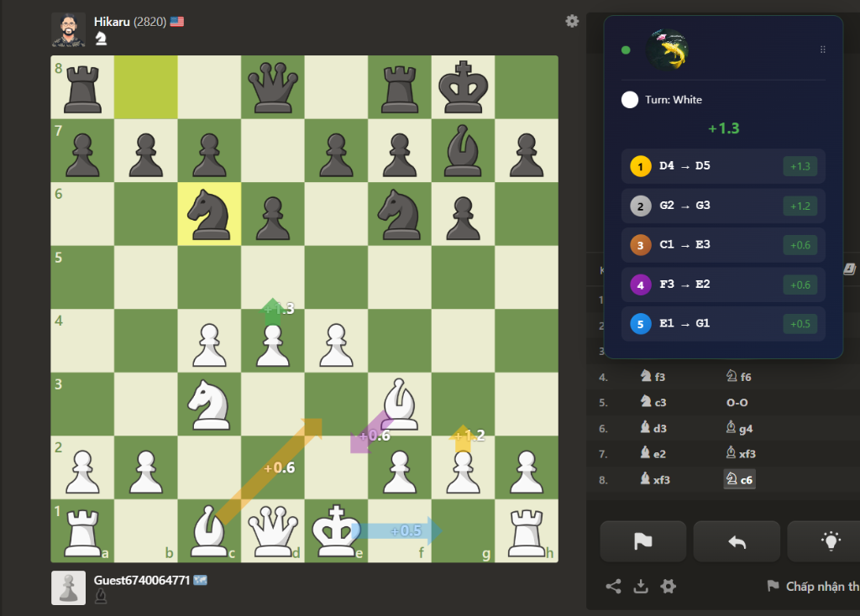Click the +0.6 evaluation badge for F3 → E2
Screen dimensions: 860x616
coord(800,285)
